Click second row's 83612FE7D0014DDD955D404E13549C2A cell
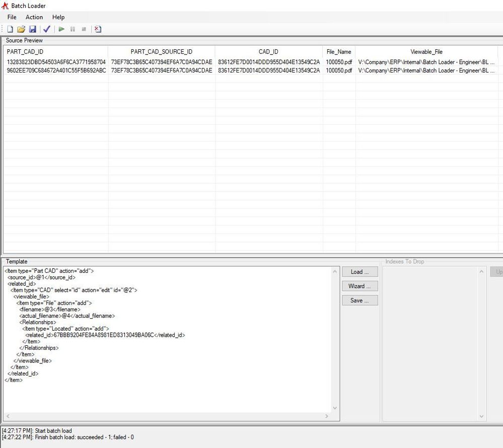503x448 pixels. [269, 70]
